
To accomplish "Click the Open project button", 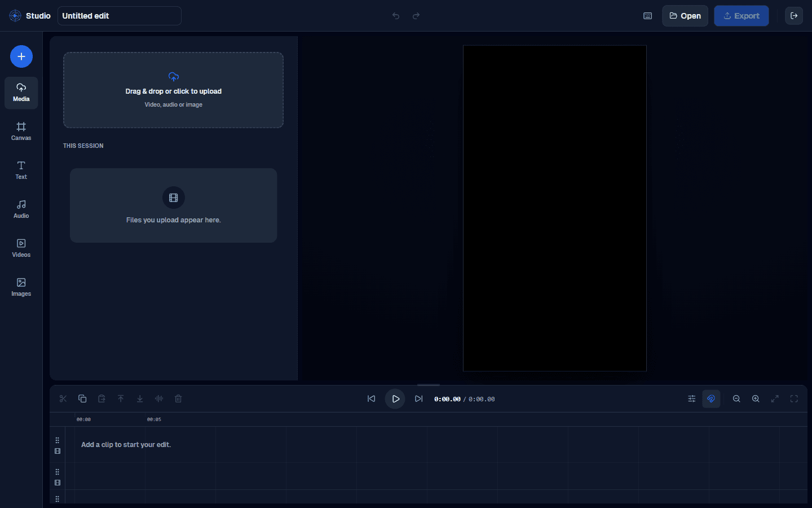I will [x=685, y=16].
